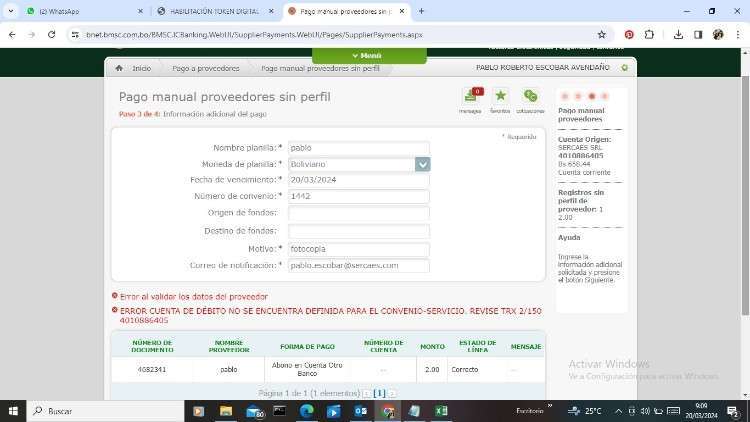
Task: Open the Windows Start menu
Action: 13,411
